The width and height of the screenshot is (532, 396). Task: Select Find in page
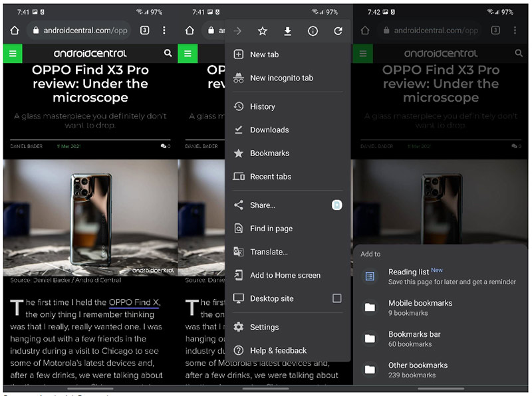[288, 229]
